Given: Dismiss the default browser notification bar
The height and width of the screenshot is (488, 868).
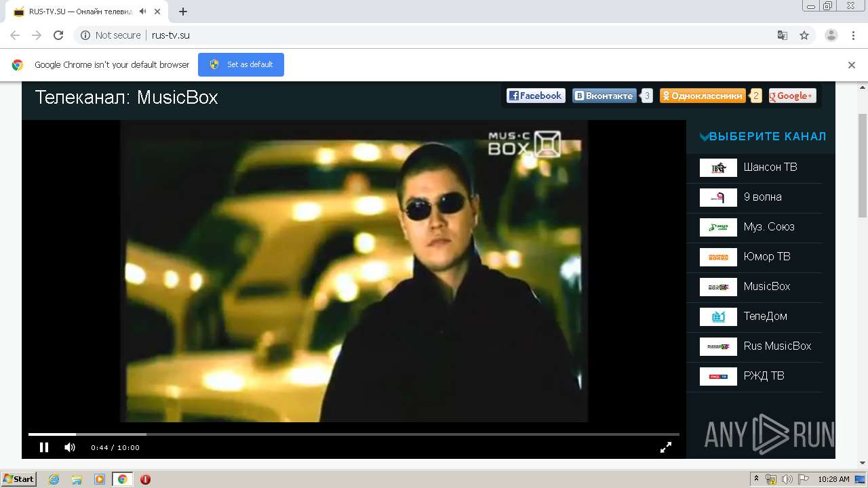Looking at the screenshot, I should pos(852,65).
